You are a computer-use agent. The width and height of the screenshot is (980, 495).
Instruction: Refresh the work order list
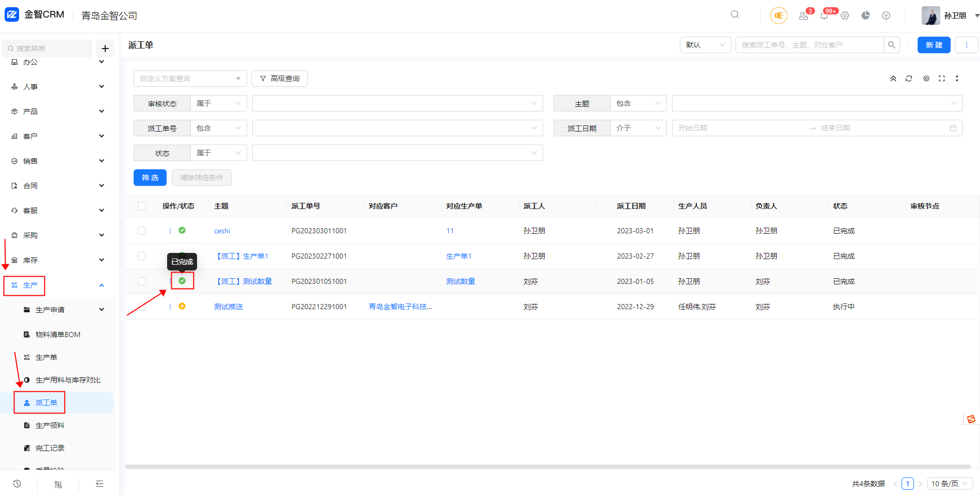(x=909, y=78)
